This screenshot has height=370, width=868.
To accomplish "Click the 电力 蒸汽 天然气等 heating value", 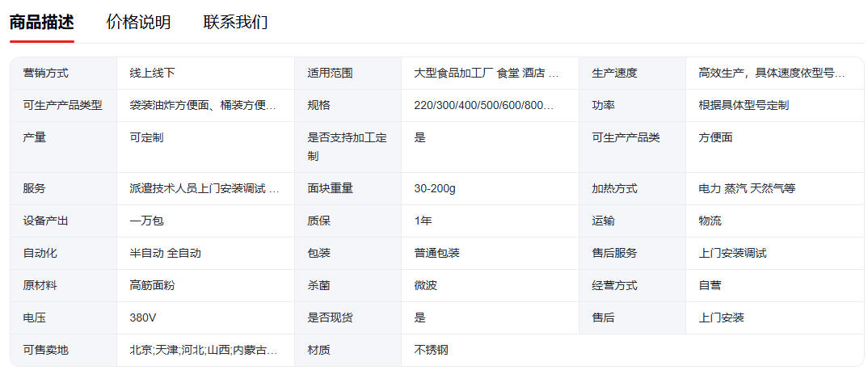I will (x=747, y=188).
